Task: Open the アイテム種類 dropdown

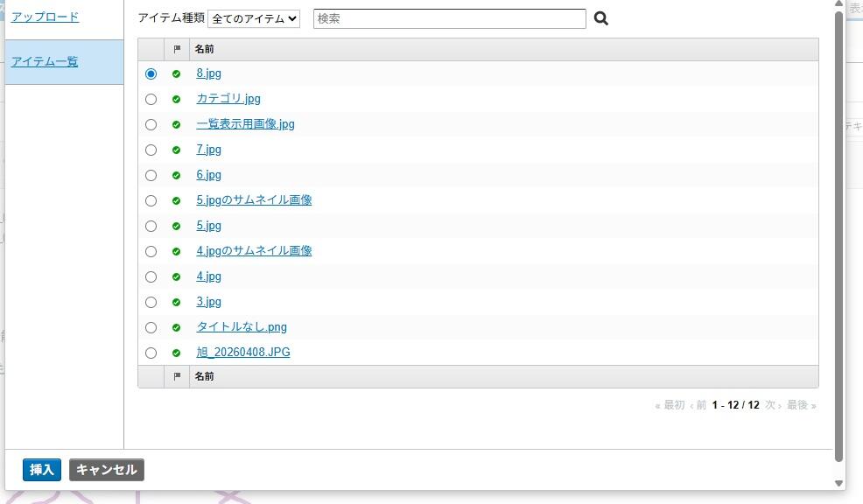Action: pos(254,18)
